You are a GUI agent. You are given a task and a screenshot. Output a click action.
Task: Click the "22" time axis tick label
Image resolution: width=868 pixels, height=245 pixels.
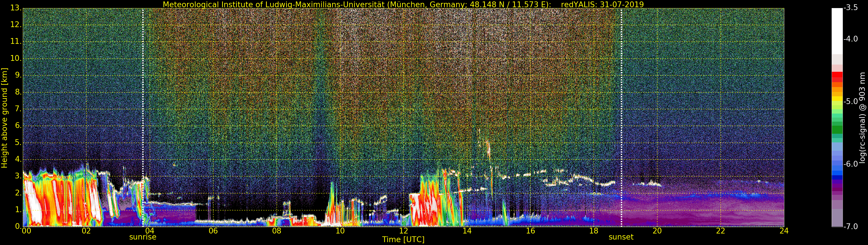(x=720, y=231)
